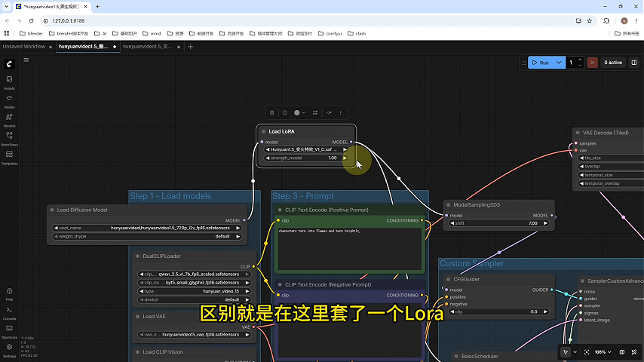The height and width of the screenshot is (362, 644).
Task: Bookmark this page with star icon
Action: point(590,20)
